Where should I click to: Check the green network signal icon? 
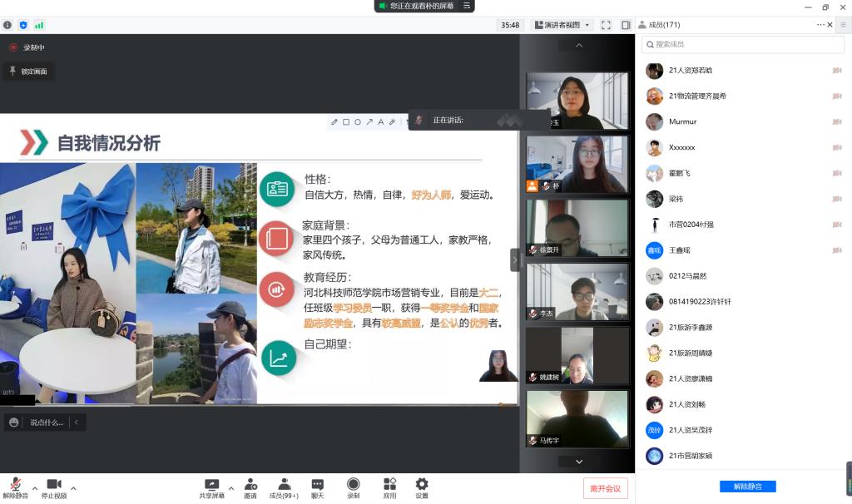[39, 25]
